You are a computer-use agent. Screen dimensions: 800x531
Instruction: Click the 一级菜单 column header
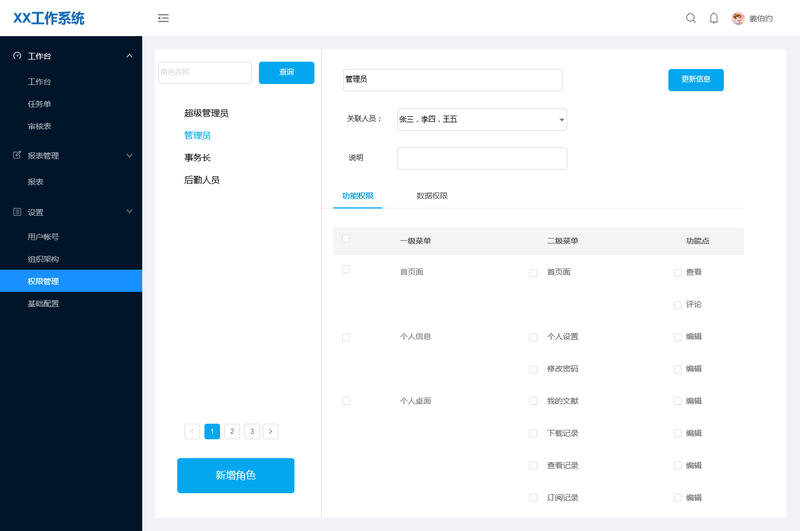click(415, 241)
